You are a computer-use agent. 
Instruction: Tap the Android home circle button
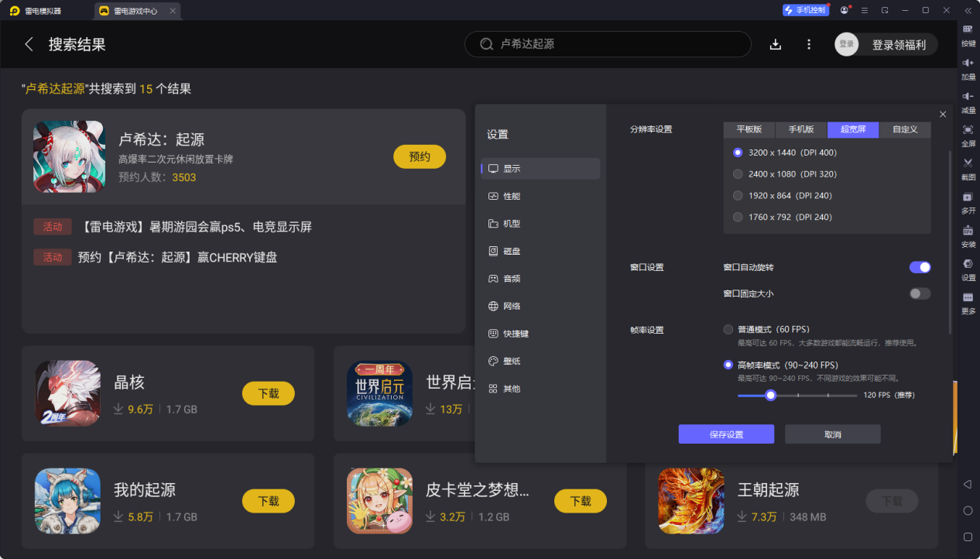click(968, 511)
